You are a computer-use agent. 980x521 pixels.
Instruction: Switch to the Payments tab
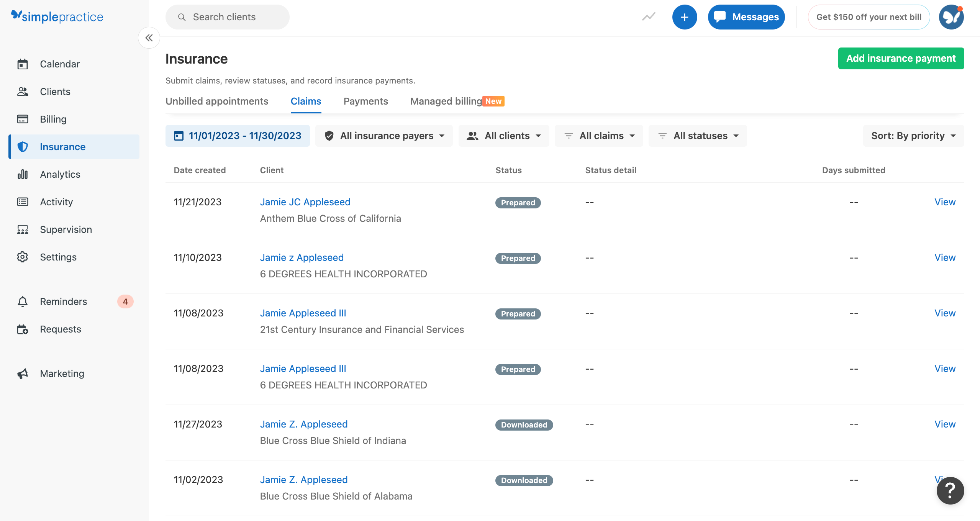coord(365,101)
